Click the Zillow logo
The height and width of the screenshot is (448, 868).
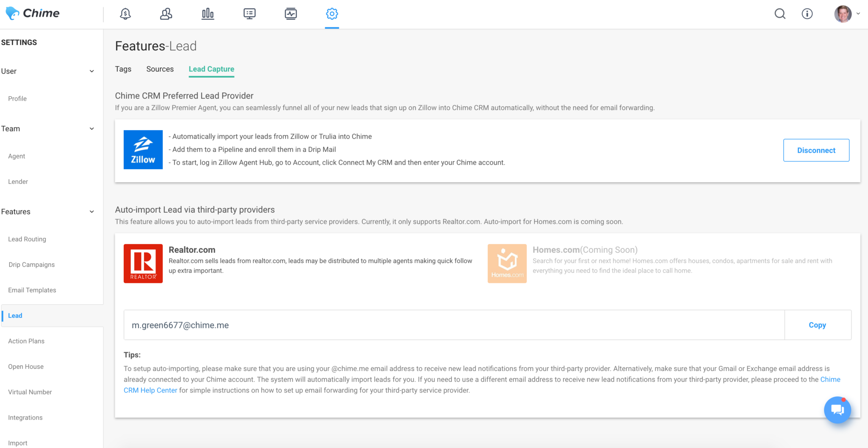[x=143, y=150]
